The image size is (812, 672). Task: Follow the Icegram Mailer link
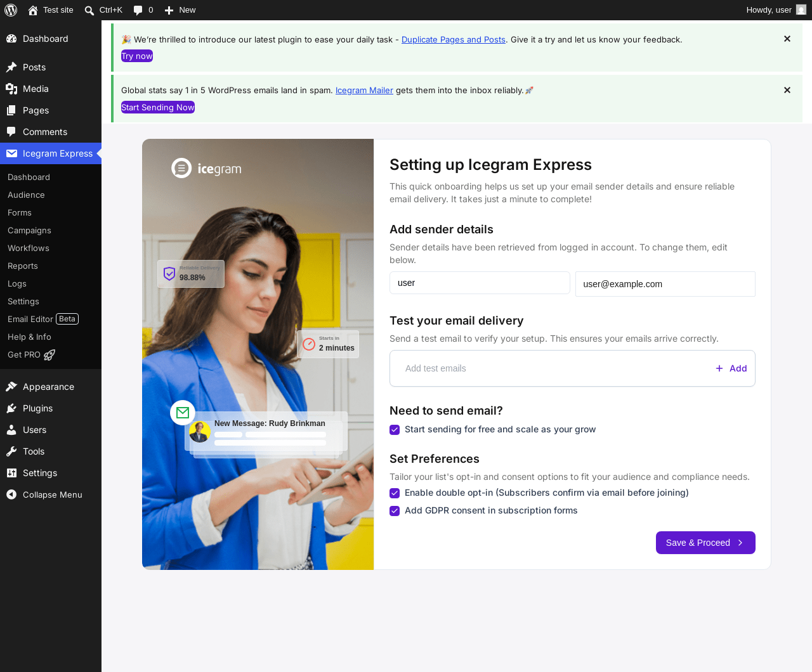point(364,90)
